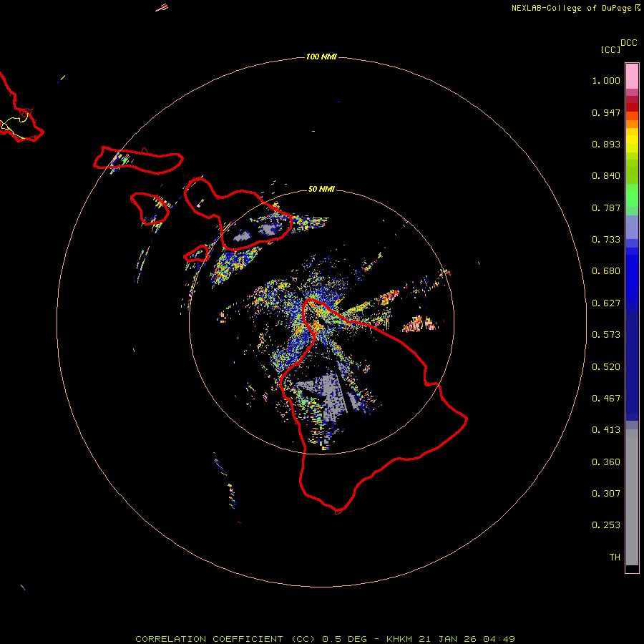Click the 0.307 value on the color scale
644x644 pixels.
(x=606, y=494)
